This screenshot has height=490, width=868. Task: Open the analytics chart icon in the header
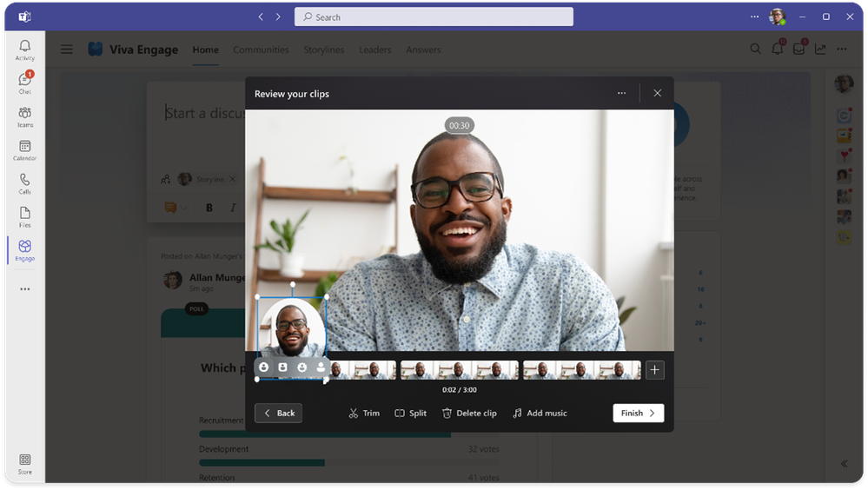click(x=820, y=50)
